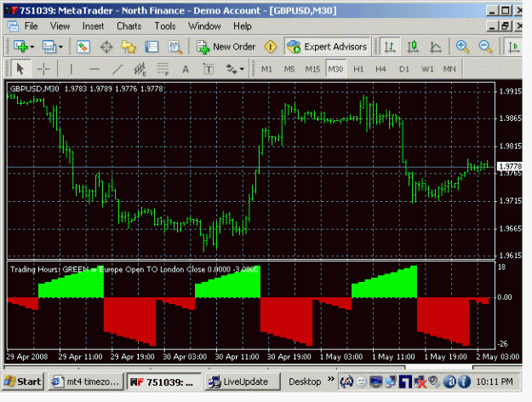Open the Windows Start button
Screen dimensions: 532x402
click(23, 382)
